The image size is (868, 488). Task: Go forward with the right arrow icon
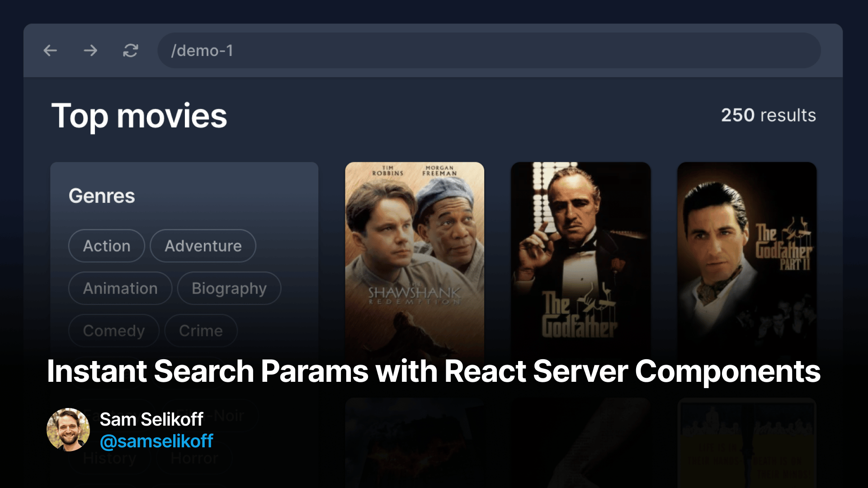point(90,51)
